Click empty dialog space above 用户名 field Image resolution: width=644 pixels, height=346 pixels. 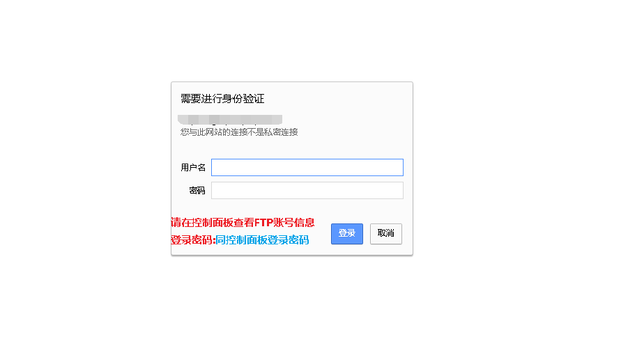coord(291,148)
